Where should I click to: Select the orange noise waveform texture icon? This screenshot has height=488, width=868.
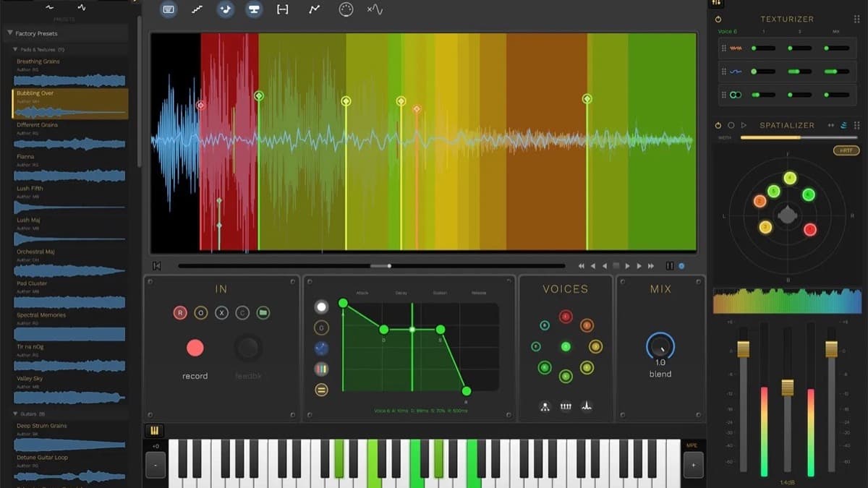pos(736,48)
